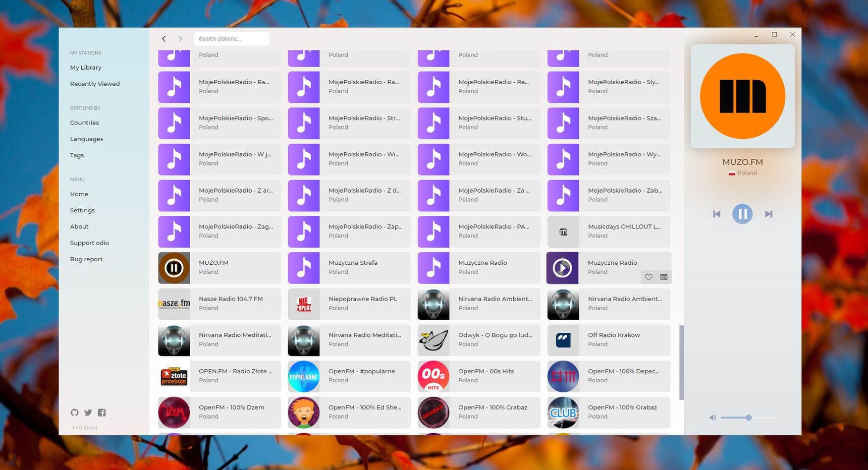This screenshot has width=868, height=470.
Task: Click OpenFM 00s Hits logo
Action: 433,377
